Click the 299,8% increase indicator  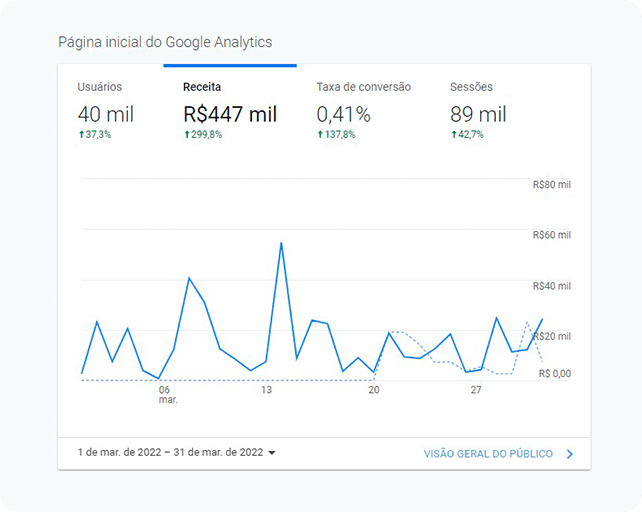pos(203,134)
